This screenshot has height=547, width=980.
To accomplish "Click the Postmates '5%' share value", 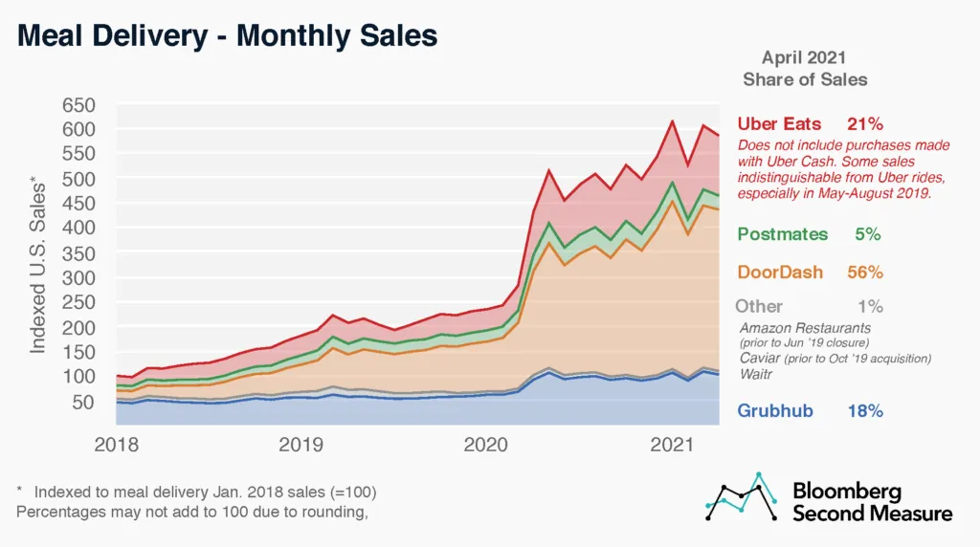I will [x=867, y=234].
